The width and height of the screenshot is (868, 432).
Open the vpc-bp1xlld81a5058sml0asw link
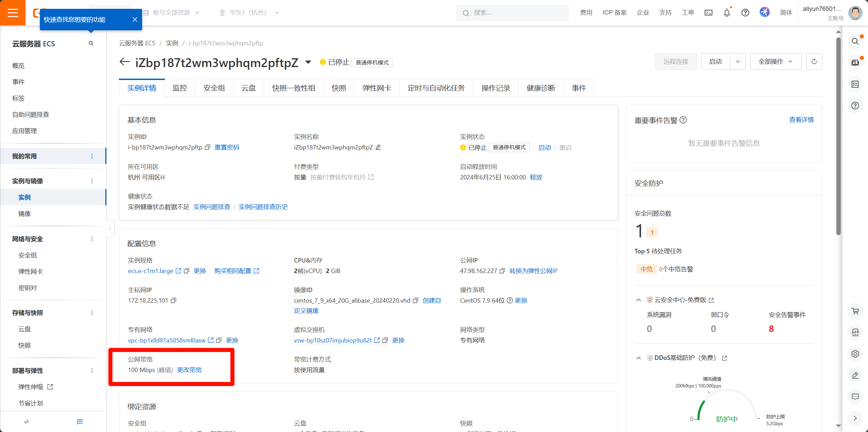pos(167,340)
